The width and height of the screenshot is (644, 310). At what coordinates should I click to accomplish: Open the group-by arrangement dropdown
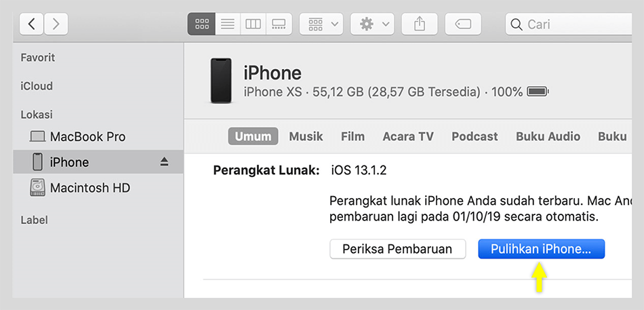321,24
